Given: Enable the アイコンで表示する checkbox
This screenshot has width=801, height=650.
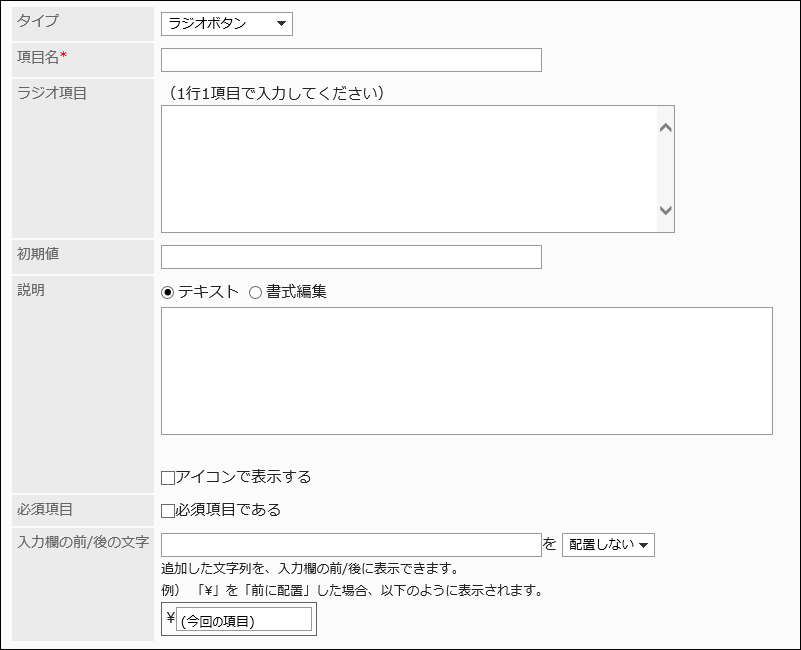Looking at the screenshot, I should [x=168, y=478].
